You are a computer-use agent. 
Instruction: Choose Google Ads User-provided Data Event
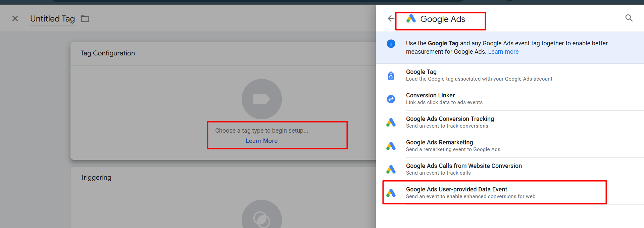(x=456, y=189)
